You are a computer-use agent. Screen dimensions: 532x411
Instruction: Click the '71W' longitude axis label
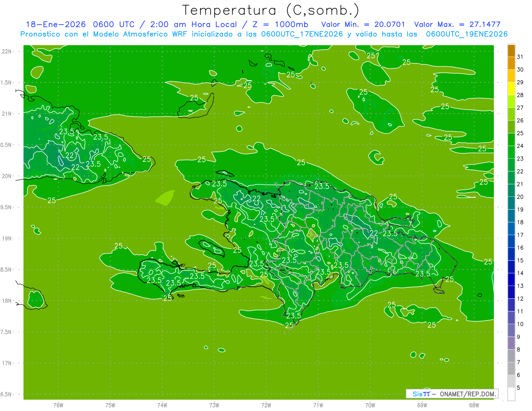point(318,405)
